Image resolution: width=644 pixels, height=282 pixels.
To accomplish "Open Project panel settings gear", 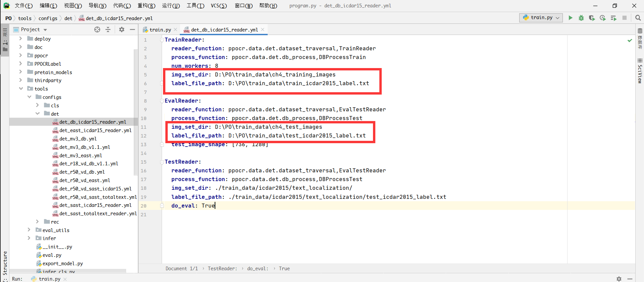I will (122, 30).
